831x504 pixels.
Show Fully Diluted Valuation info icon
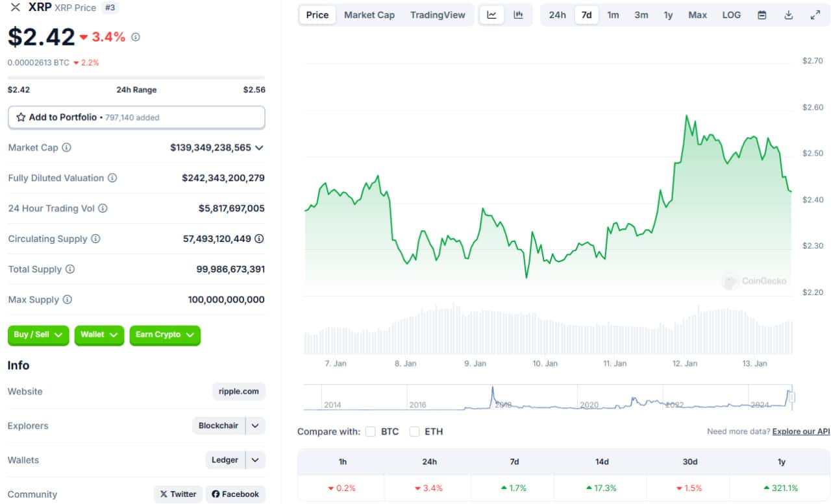click(x=112, y=178)
